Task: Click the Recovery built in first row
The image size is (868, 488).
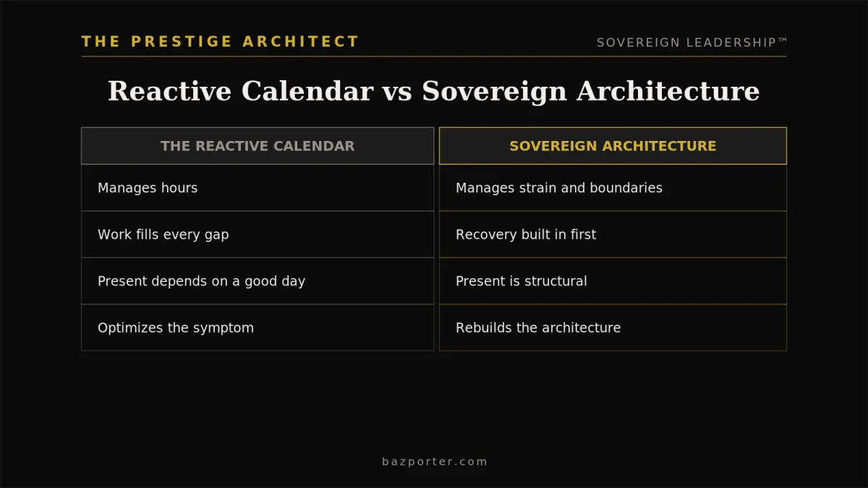Action: [x=613, y=234]
